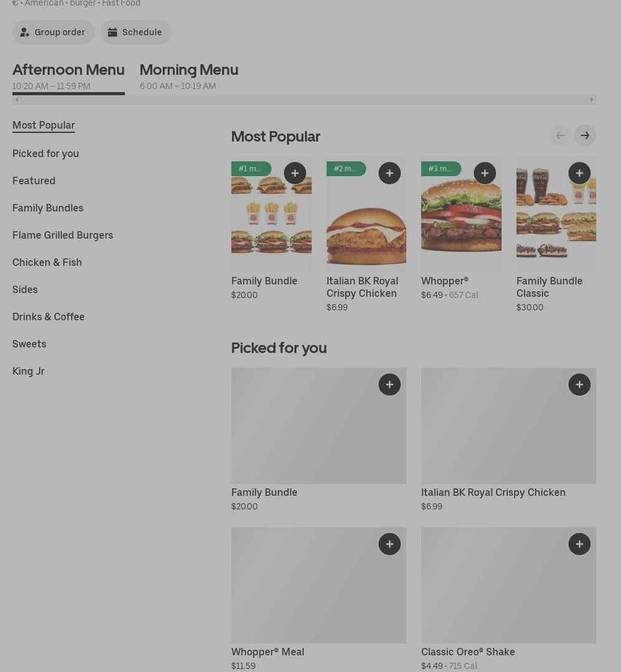Click the menu tabs horizontal scrollbar
The image size is (621, 672).
click(303, 100)
